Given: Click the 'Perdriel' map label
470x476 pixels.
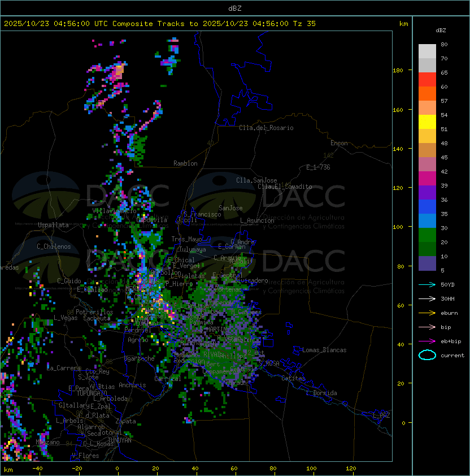Looking at the screenshot, I should click(x=138, y=330).
